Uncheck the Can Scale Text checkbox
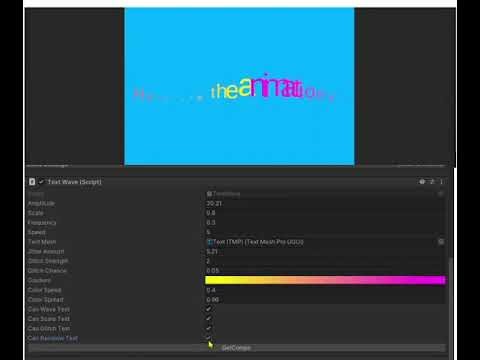The height and width of the screenshot is (360, 480). [x=209, y=319]
